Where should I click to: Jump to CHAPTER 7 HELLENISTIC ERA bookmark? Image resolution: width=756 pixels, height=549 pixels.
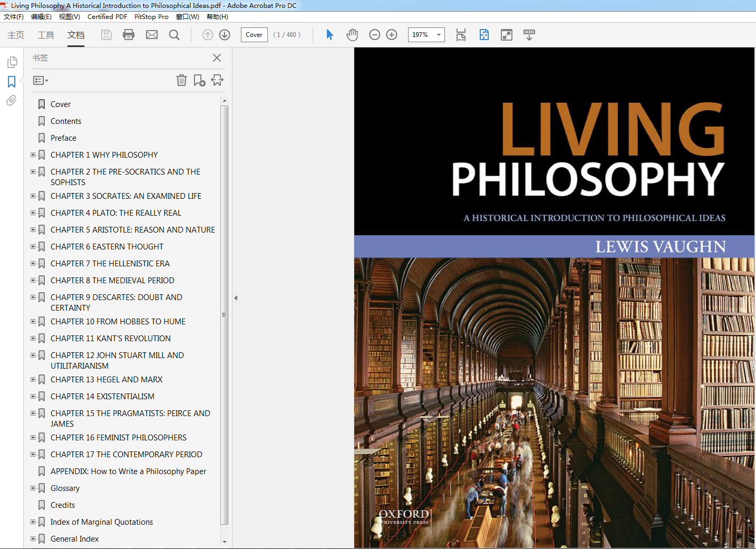pos(110,264)
